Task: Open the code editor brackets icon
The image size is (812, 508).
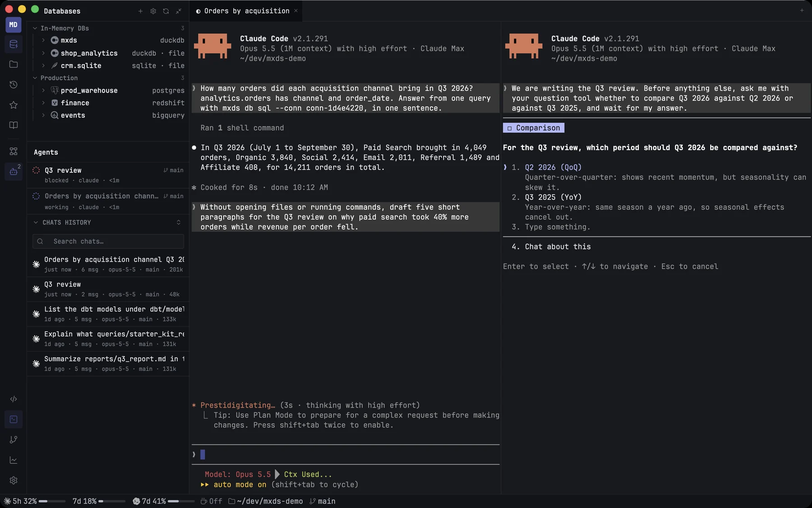Action: tap(14, 399)
